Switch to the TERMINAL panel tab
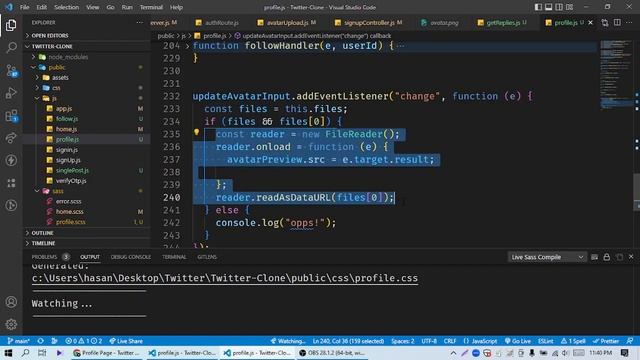The height and width of the screenshot is (360, 640). [174, 257]
